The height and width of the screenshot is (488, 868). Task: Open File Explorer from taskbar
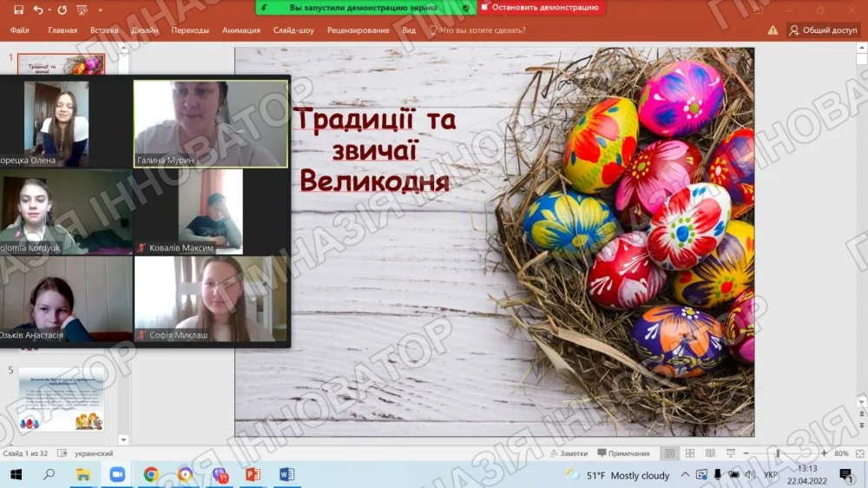pyautogui.click(x=83, y=475)
